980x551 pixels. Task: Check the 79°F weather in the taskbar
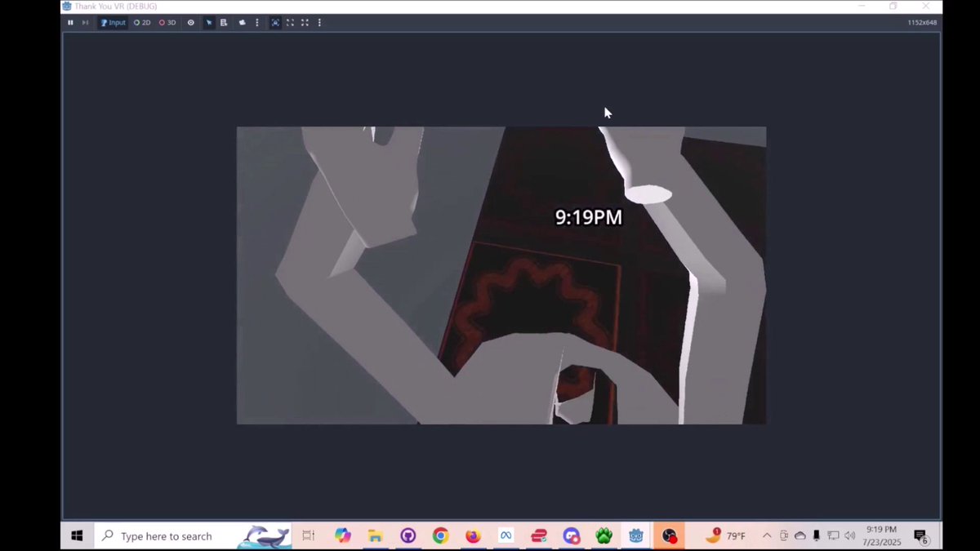pyautogui.click(x=735, y=535)
